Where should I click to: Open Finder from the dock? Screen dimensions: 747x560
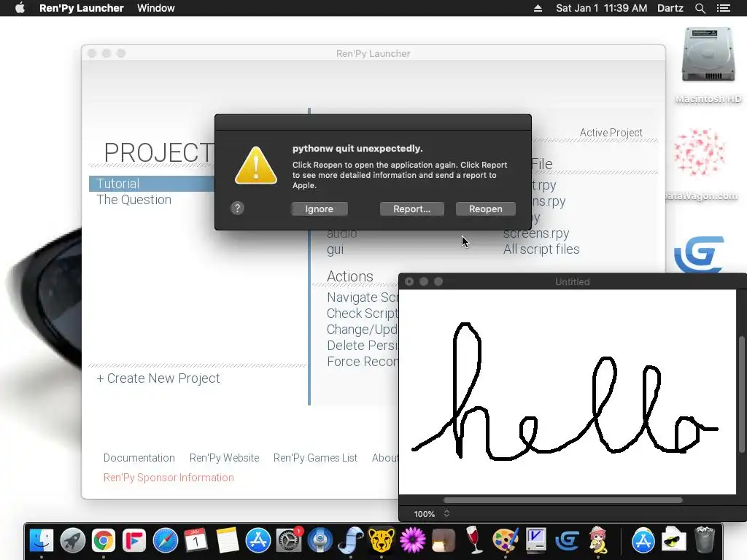(42, 540)
